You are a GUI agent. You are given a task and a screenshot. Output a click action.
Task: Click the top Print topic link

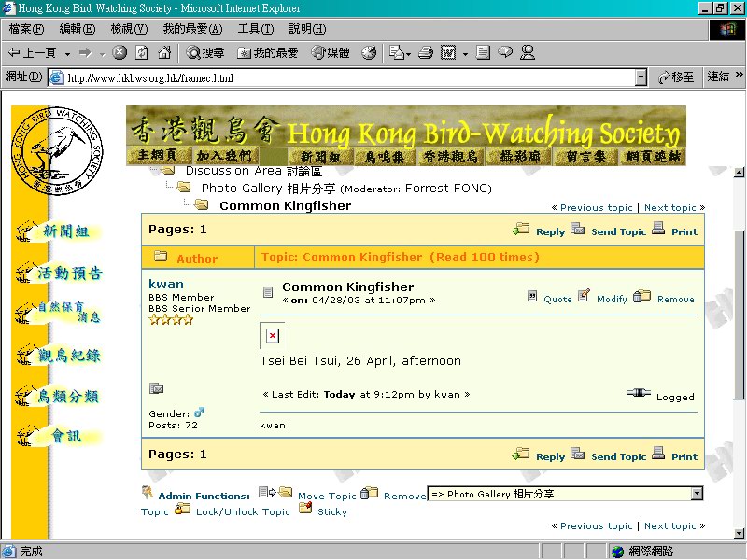(684, 231)
